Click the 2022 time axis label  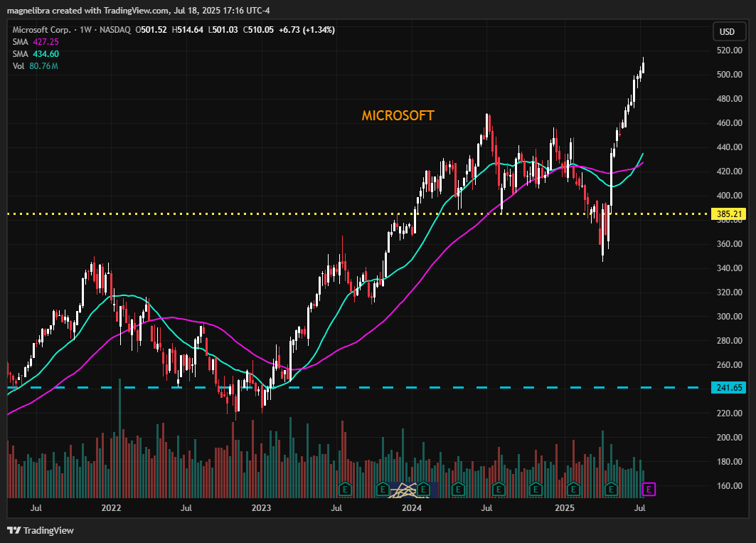click(x=111, y=507)
